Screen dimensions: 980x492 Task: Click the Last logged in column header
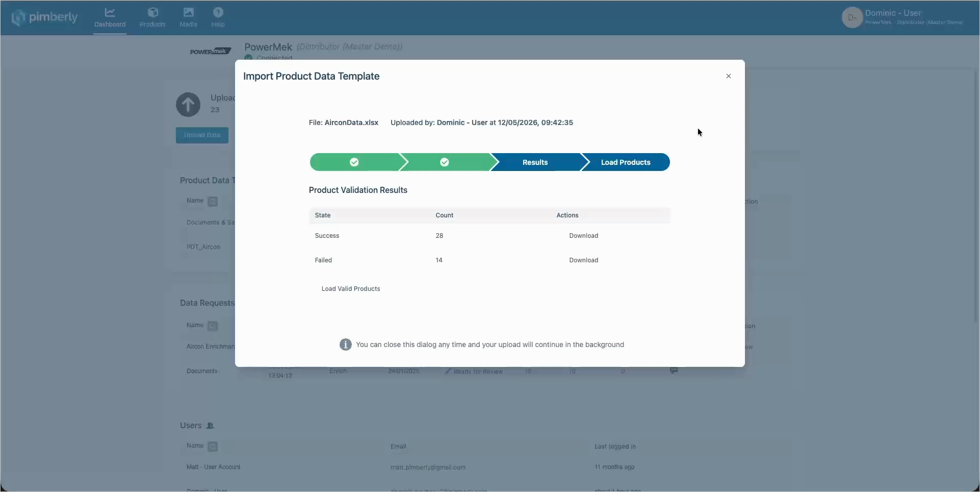coord(615,447)
